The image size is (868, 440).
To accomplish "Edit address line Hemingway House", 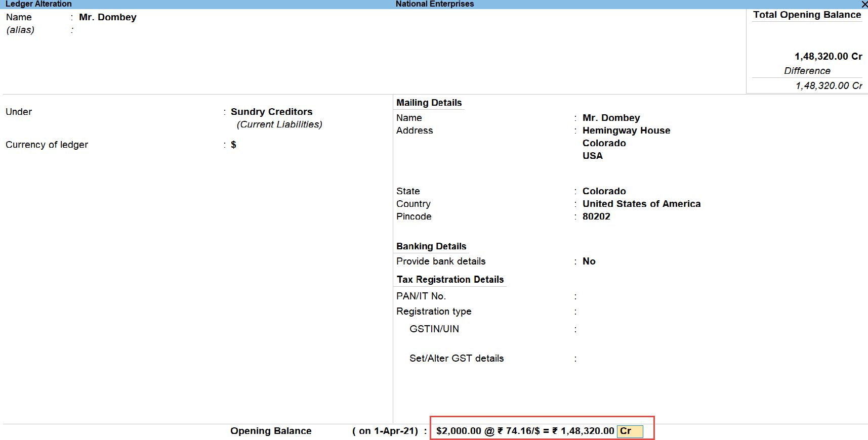I will click(x=626, y=130).
